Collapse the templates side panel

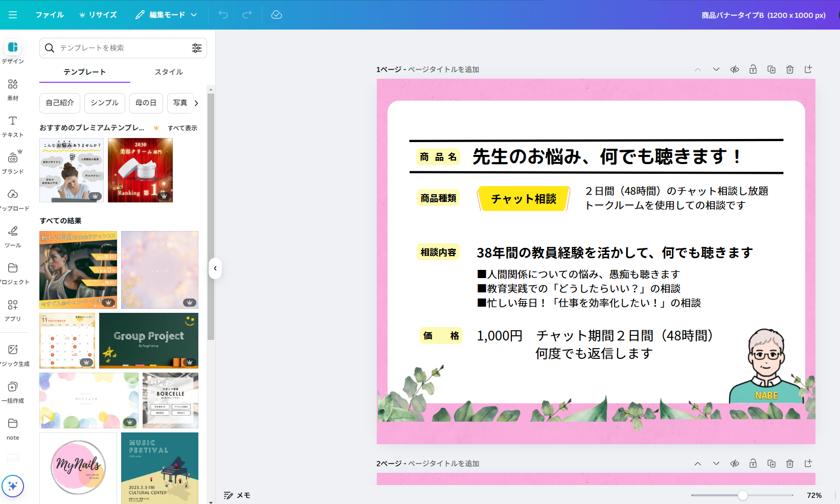coord(215,268)
